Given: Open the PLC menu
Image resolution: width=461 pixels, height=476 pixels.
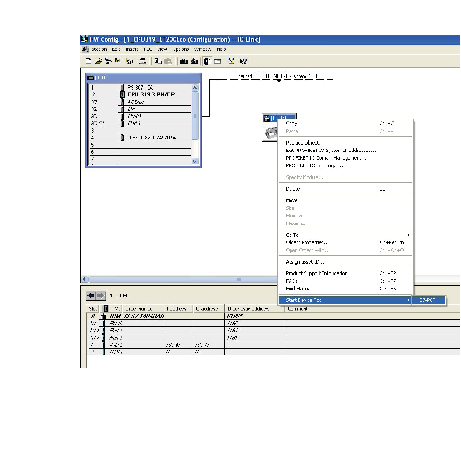Looking at the screenshot, I should (148, 49).
